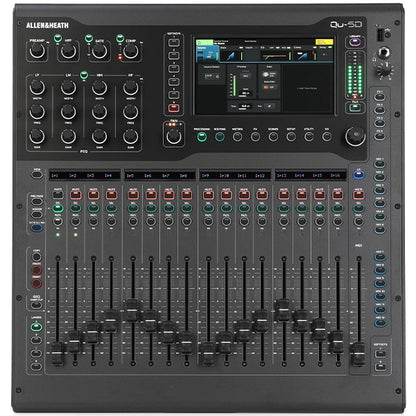Open the FX screen key
The height and width of the screenshot is (416, 416).
pyautogui.click(x=255, y=137)
